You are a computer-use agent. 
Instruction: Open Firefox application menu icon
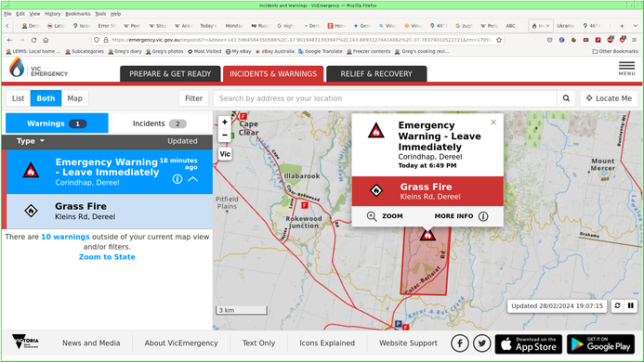[x=634, y=40]
